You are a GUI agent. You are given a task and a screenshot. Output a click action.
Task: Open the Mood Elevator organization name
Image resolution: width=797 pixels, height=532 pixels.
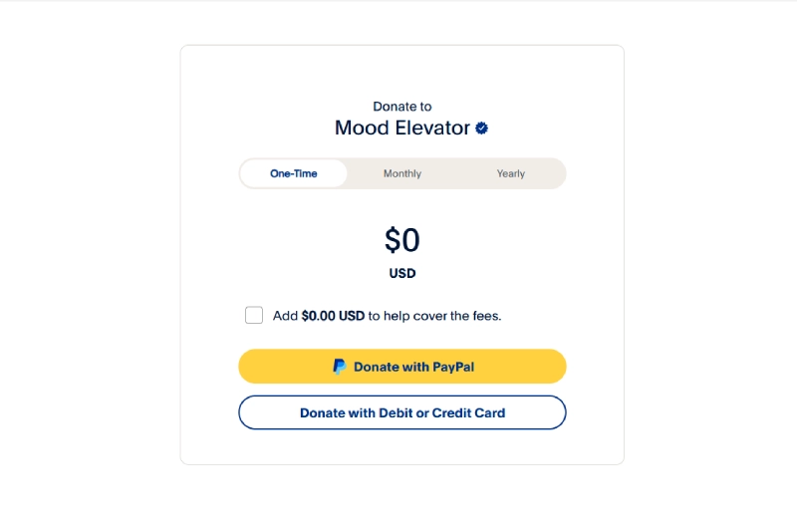pyautogui.click(x=401, y=129)
